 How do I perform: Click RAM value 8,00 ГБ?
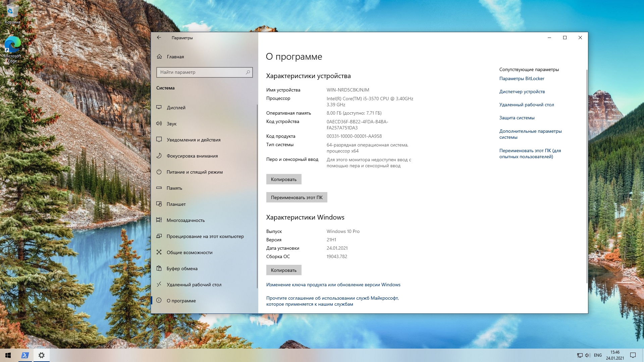[354, 113]
